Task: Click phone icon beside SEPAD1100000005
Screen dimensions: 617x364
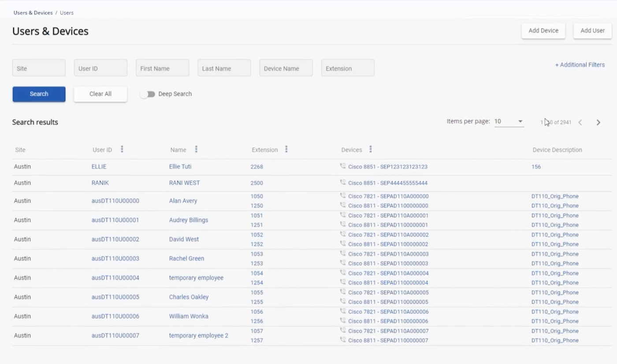Action: [343, 301]
